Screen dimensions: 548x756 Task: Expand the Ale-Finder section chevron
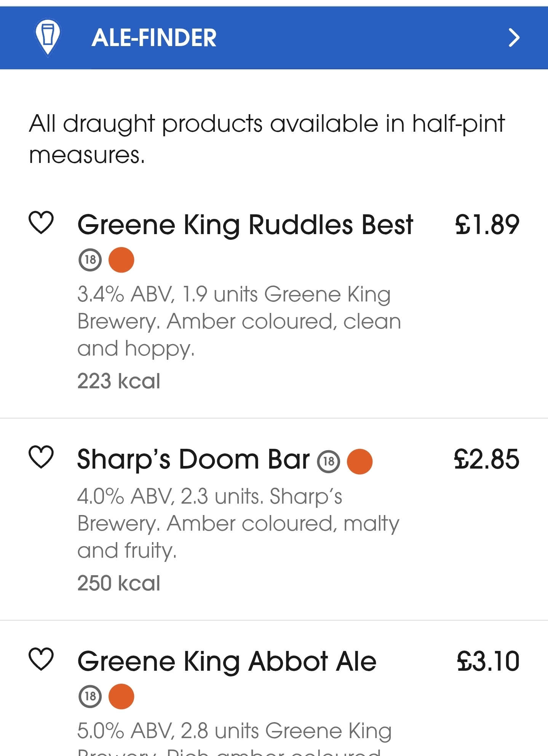coord(515,38)
